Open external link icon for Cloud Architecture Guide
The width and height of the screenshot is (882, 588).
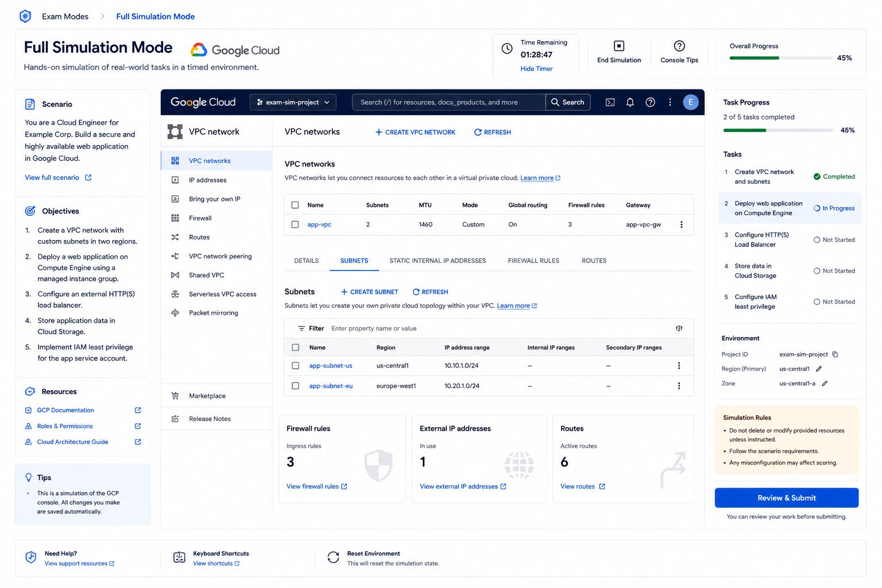point(138,442)
